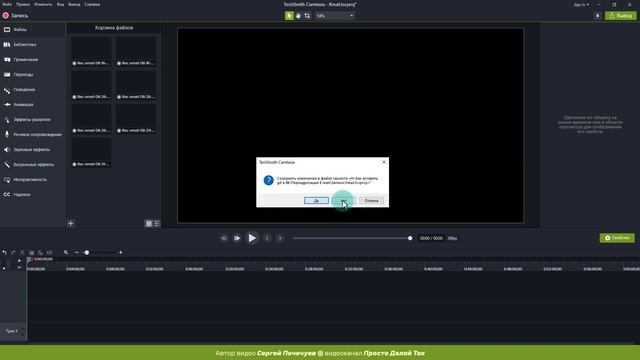Image resolution: width=640 pixels, height=360 pixels.
Task: Redo using the timeline redo arrow
Action: pos(13,253)
